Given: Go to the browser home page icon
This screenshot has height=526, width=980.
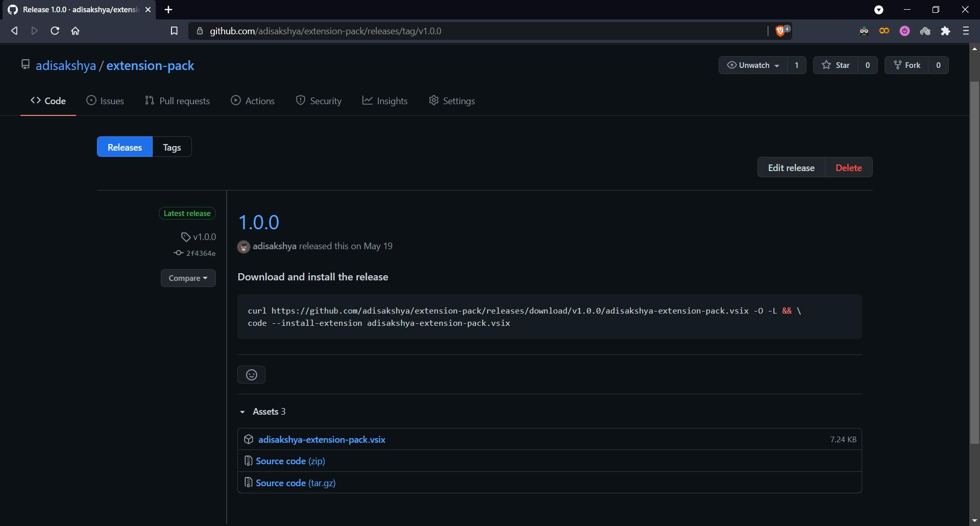Looking at the screenshot, I should (x=76, y=31).
